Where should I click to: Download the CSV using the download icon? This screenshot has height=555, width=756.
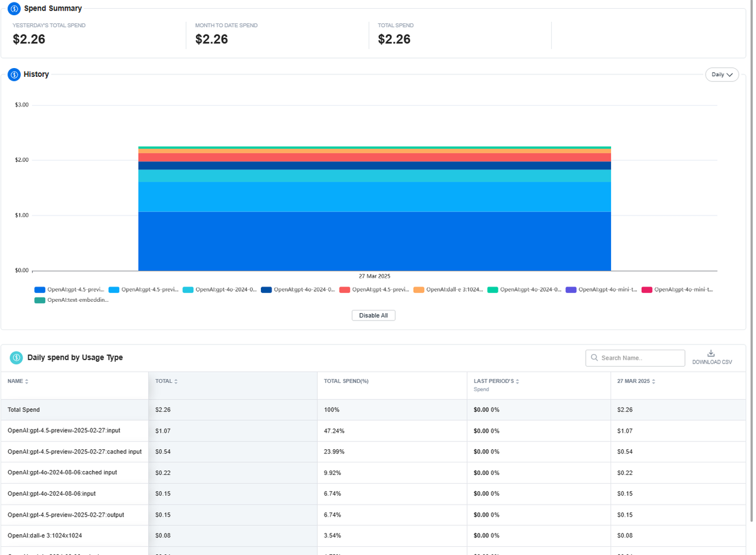tap(711, 353)
